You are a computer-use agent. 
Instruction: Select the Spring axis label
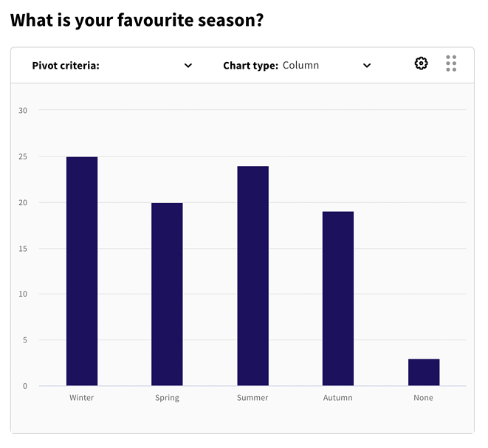point(167,398)
